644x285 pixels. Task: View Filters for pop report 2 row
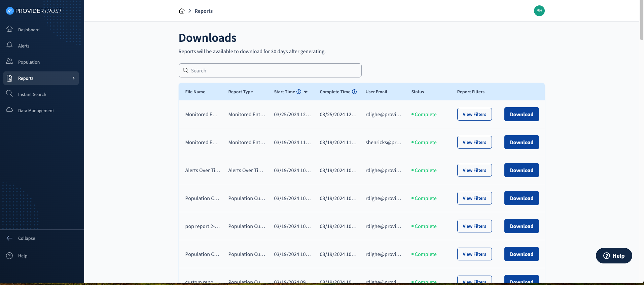pos(474,226)
